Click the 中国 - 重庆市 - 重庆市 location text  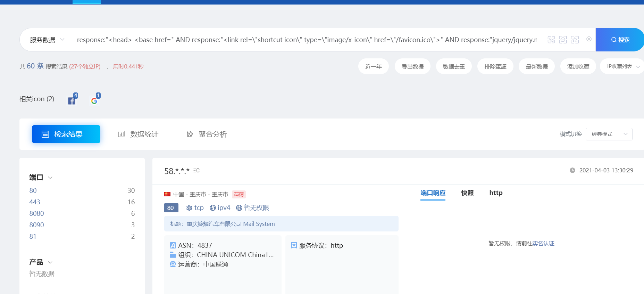tap(201, 194)
